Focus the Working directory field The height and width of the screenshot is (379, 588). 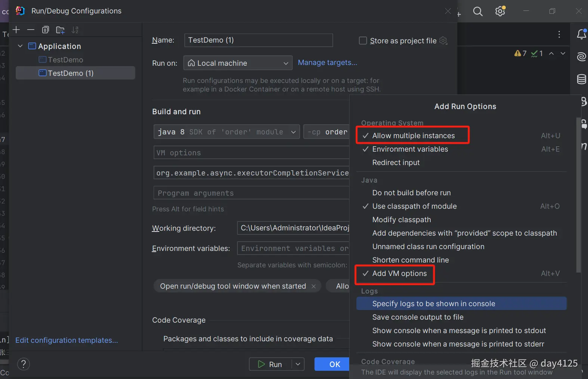point(293,228)
